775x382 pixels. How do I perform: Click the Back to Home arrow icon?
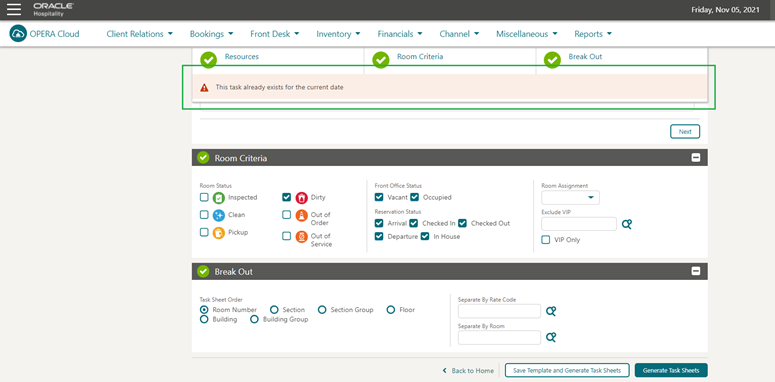point(444,371)
